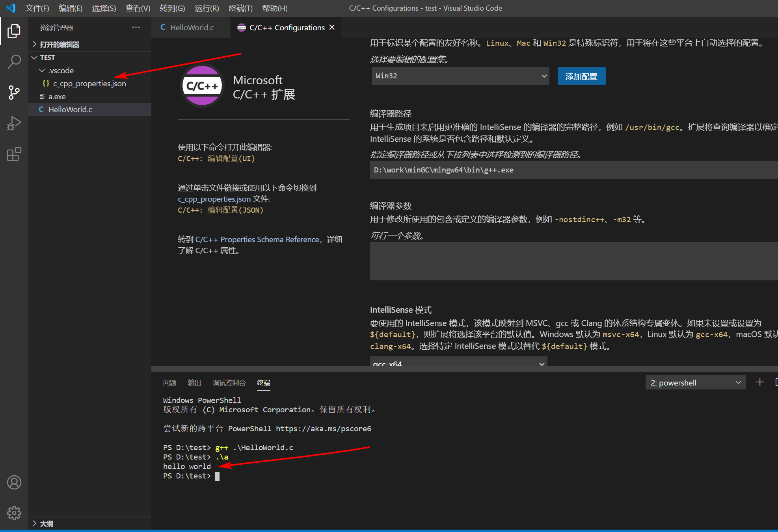This screenshot has width=778, height=532.
Task: Open the Run and Debug view
Action: [x=14, y=123]
